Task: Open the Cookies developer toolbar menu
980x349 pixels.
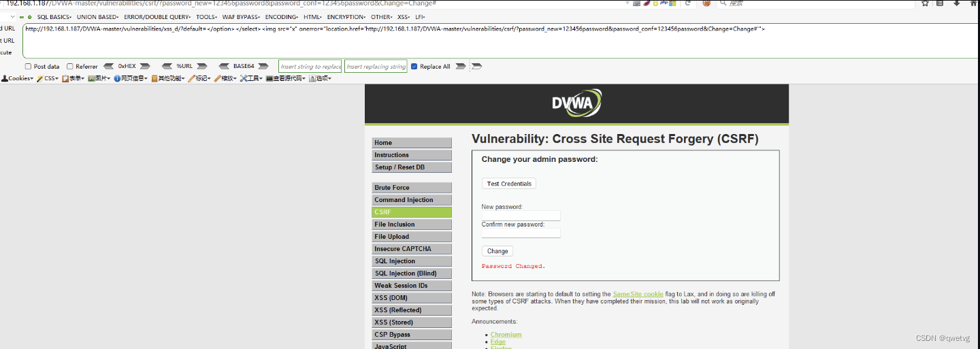Action: point(17,78)
